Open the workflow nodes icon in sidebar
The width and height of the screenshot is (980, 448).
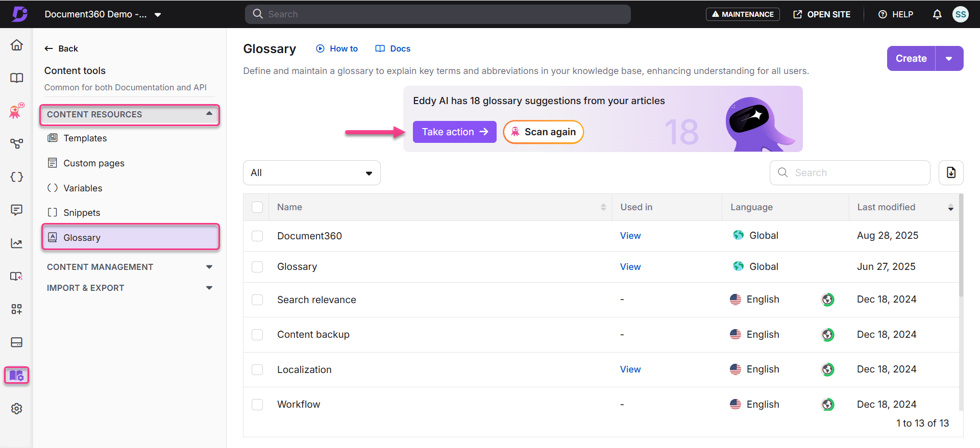click(x=16, y=144)
